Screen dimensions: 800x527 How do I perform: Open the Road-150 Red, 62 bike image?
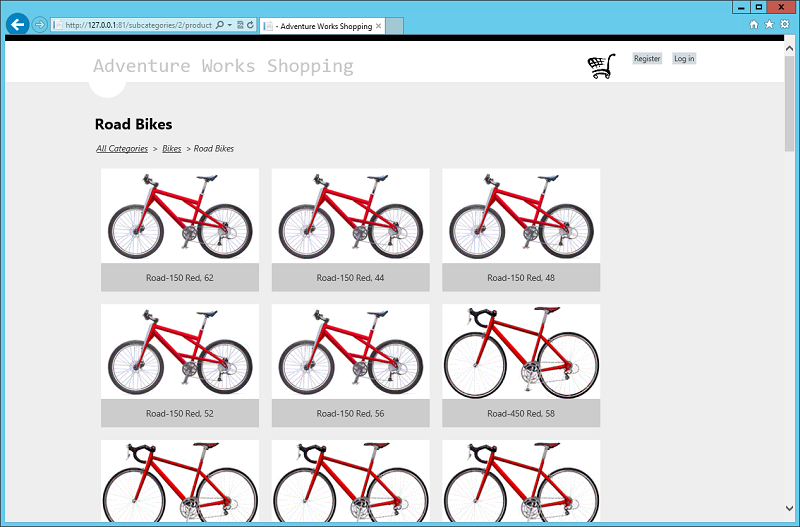pyautogui.click(x=180, y=216)
